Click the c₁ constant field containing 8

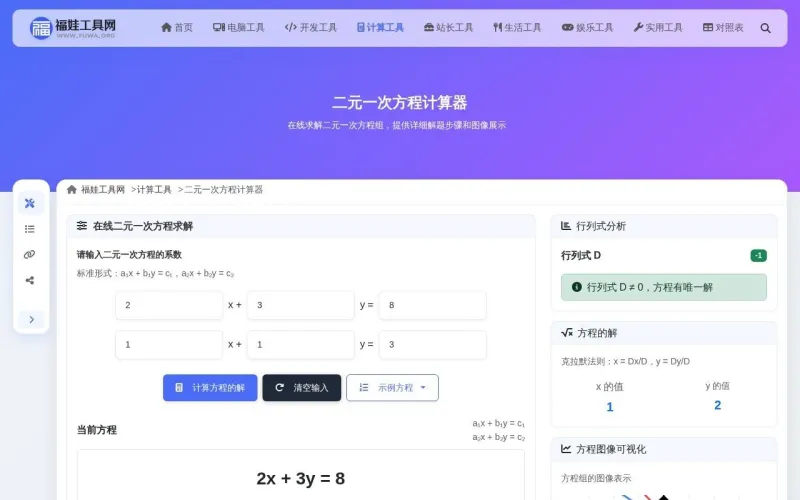[433, 305]
